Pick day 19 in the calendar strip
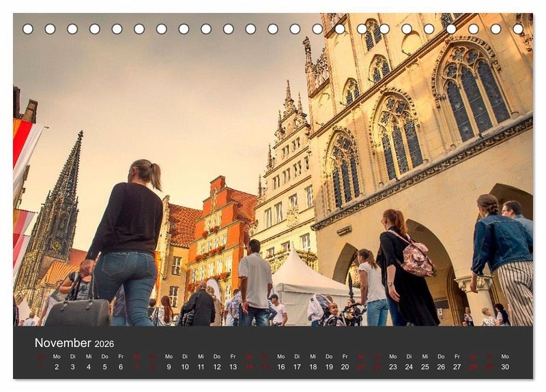The width and height of the screenshot is (546, 392). (329, 367)
